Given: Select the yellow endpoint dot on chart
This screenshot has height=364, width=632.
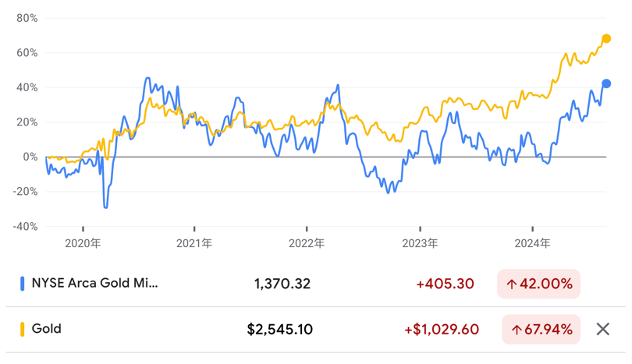Looking at the screenshot, I should (x=606, y=39).
